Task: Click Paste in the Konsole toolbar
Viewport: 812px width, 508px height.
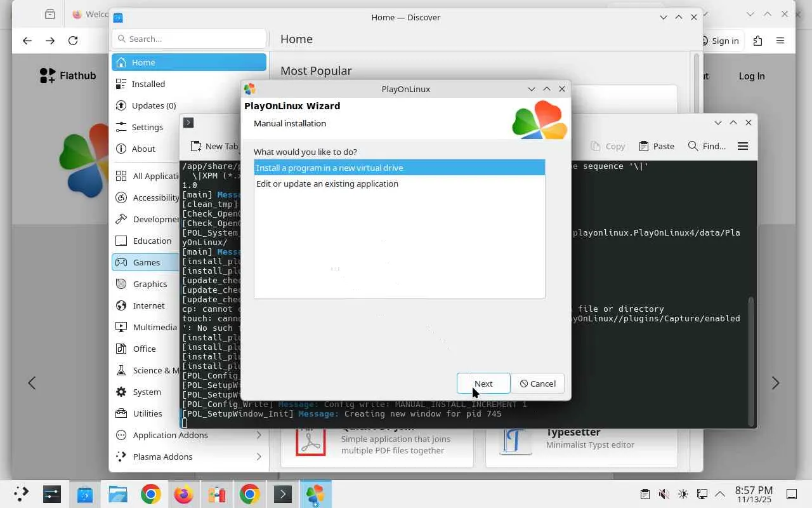Action: (x=657, y=146)
